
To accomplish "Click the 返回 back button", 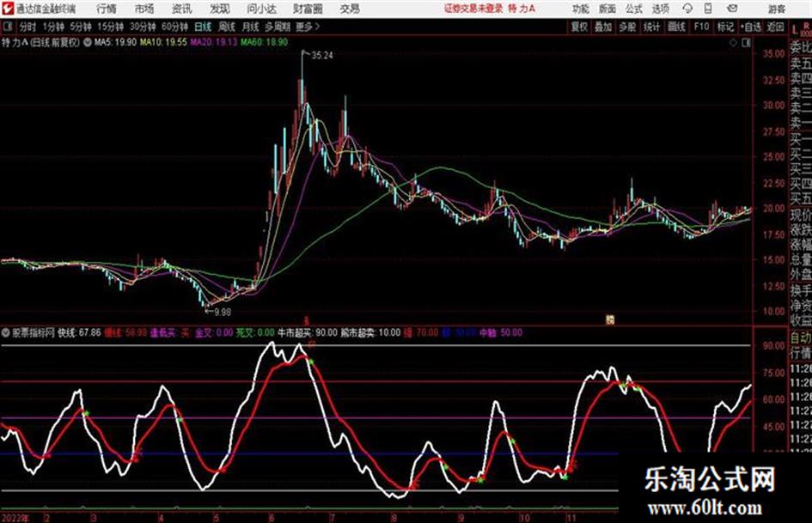I will point(775,27).
